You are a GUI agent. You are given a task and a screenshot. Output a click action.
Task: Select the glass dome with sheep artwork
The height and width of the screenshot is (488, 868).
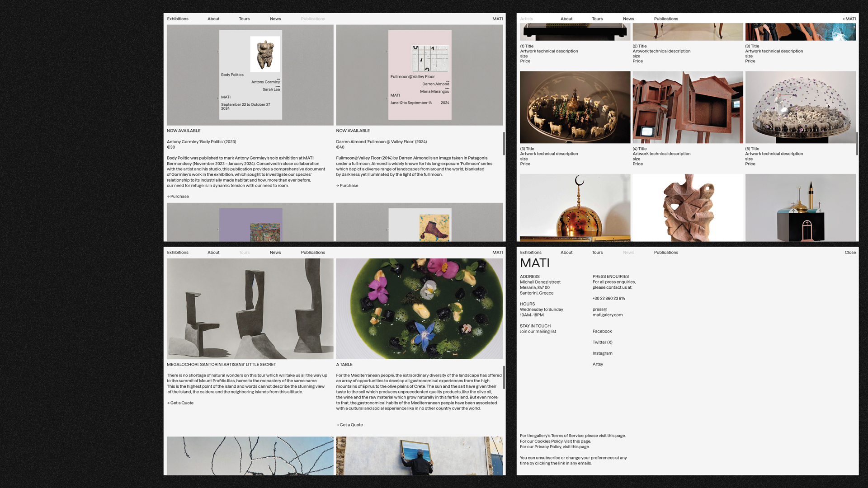[x=800, y=108]
